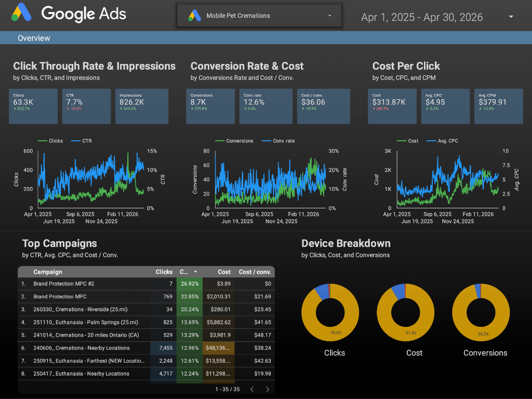Click the Conversions donut chart
The image size is (532, 399).
(x=481, y=312)
